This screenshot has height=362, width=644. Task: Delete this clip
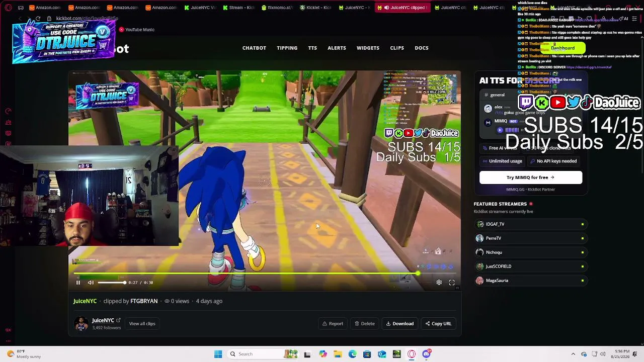point(365,324)
